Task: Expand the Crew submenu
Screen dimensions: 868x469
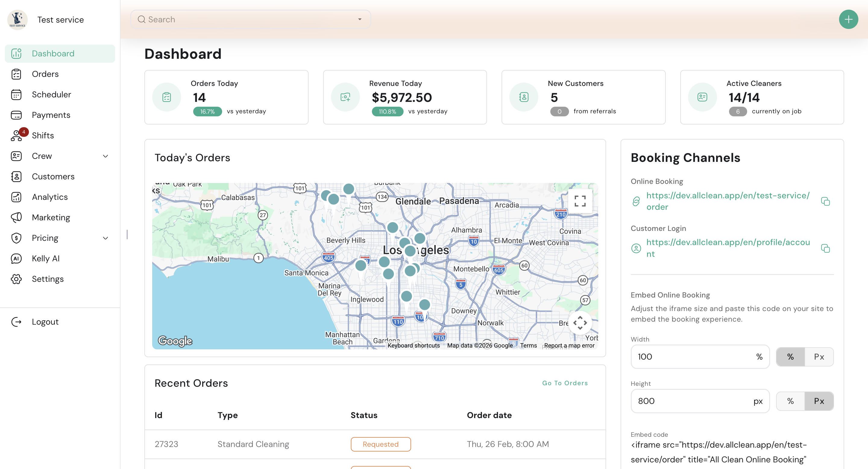Action: pyautogui.click(x=105, y=156)
